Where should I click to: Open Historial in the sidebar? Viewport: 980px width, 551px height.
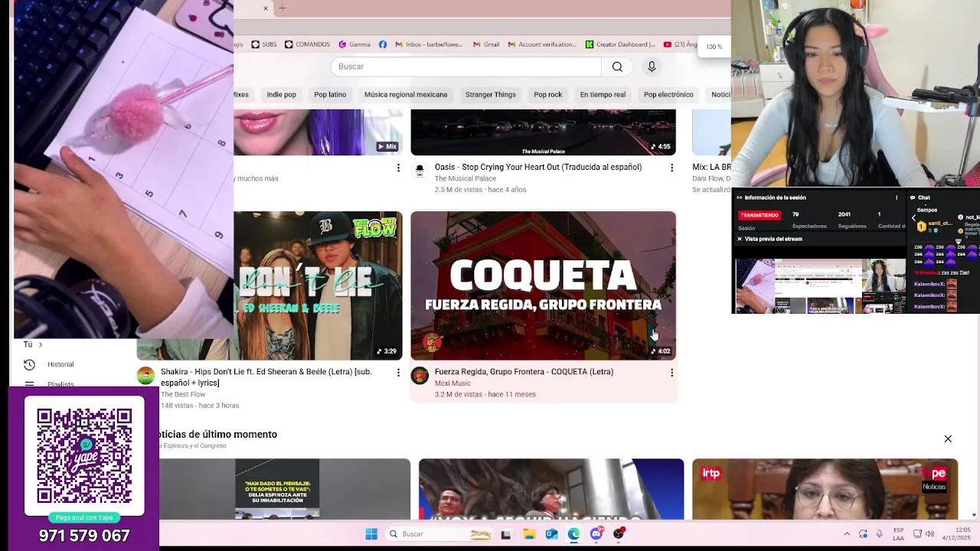click(x=50, y=364)
